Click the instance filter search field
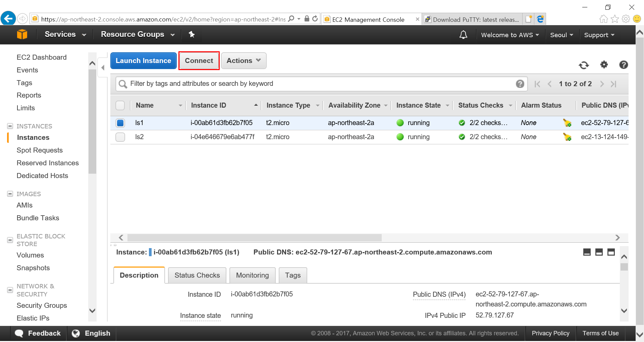Image resolution: width=644 pixels, height=342 pixels. 322,84
